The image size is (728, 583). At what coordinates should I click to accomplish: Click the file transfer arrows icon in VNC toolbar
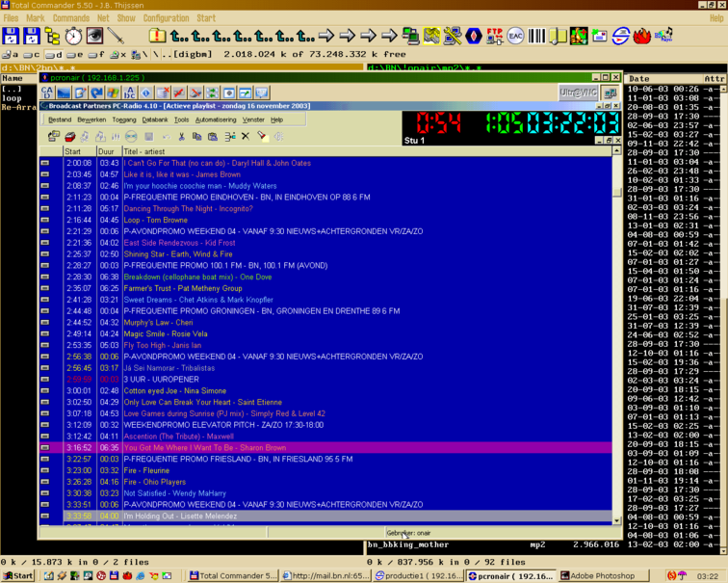click(x=212, y=93)
